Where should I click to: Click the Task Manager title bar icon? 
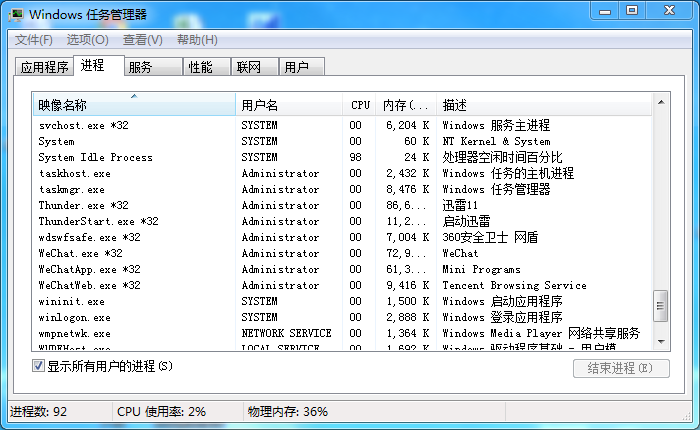pyautogui.click(x=16, y=14)
